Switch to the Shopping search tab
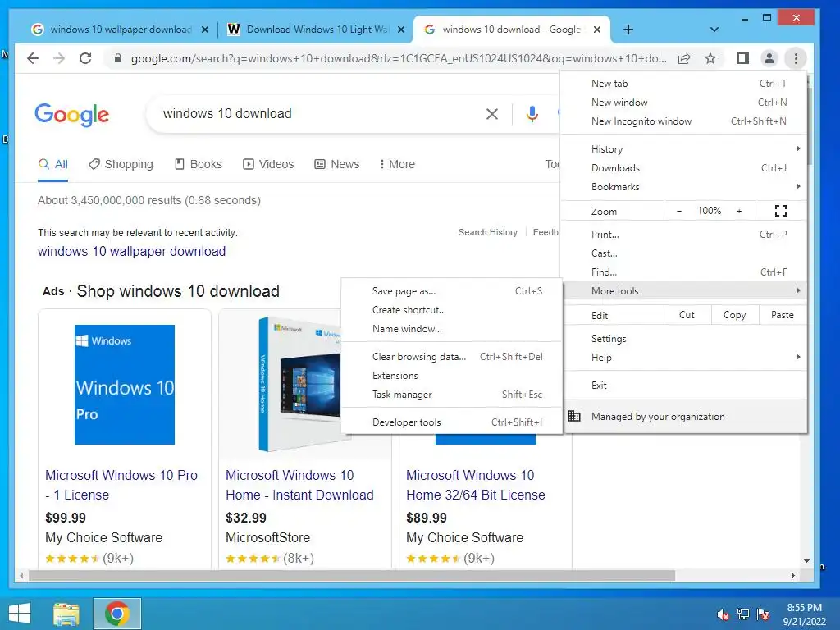 pos(121,164)
